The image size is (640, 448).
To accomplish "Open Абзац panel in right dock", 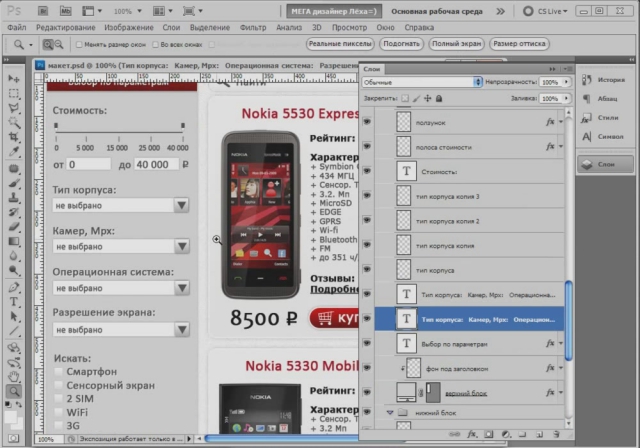I will click(604, 98).
